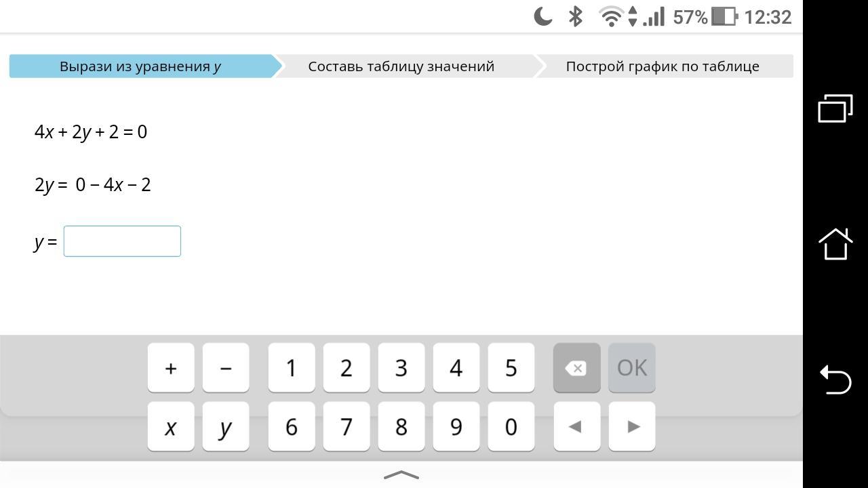Select the 'Вырази из уравнения y' step

141,66
